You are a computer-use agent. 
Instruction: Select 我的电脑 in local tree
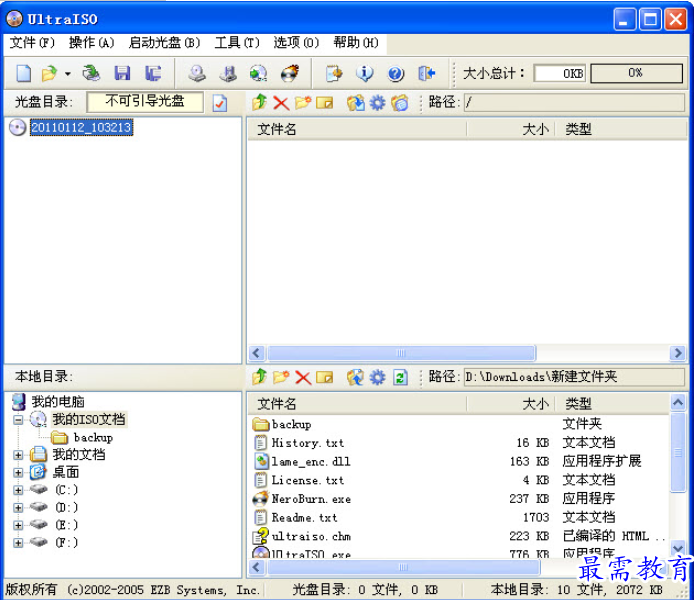(58, 402)
